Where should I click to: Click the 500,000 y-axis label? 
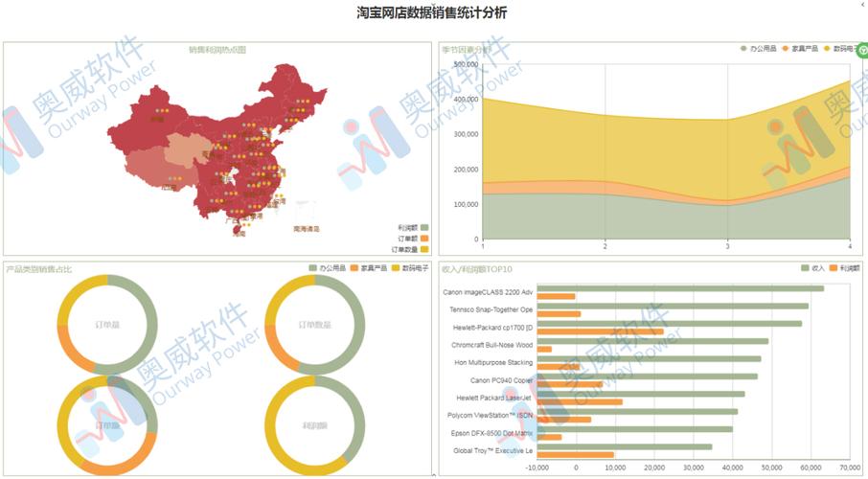(467, 64)
